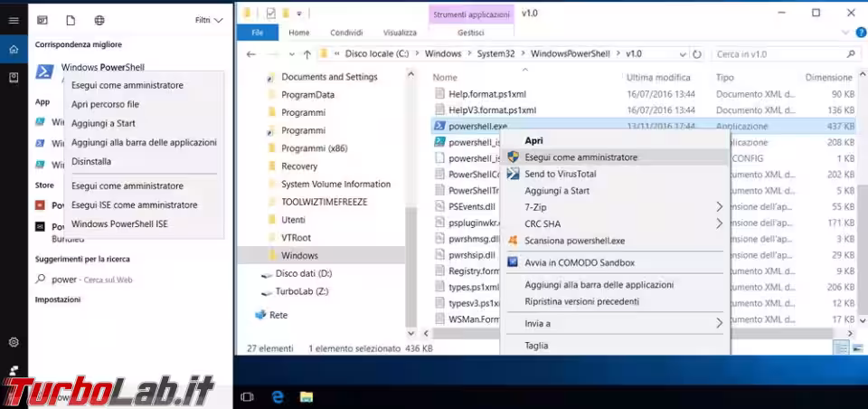The image size is (868, 409).
Task: Select System32 in the address breadcrumb
Action: click(x=496, y=54)
